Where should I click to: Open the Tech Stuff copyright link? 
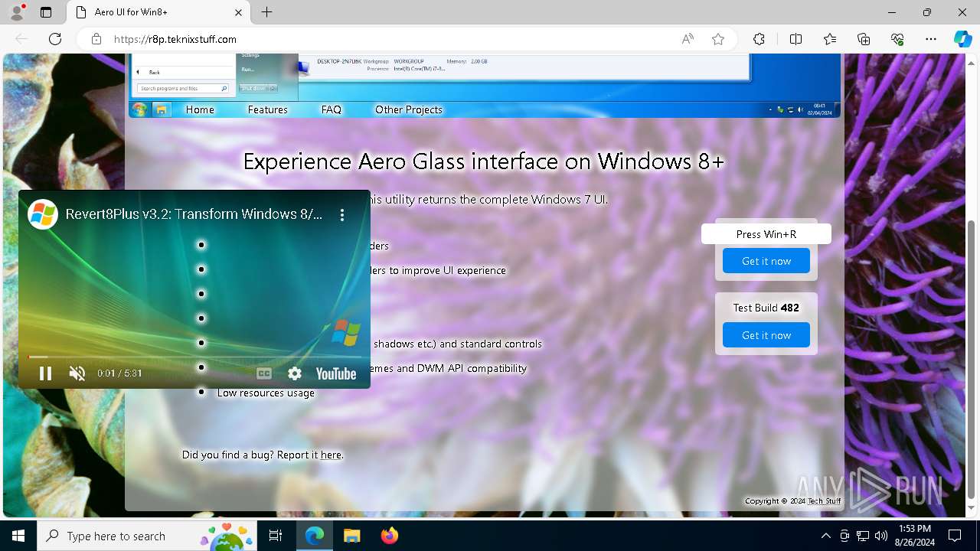point(825,501)
